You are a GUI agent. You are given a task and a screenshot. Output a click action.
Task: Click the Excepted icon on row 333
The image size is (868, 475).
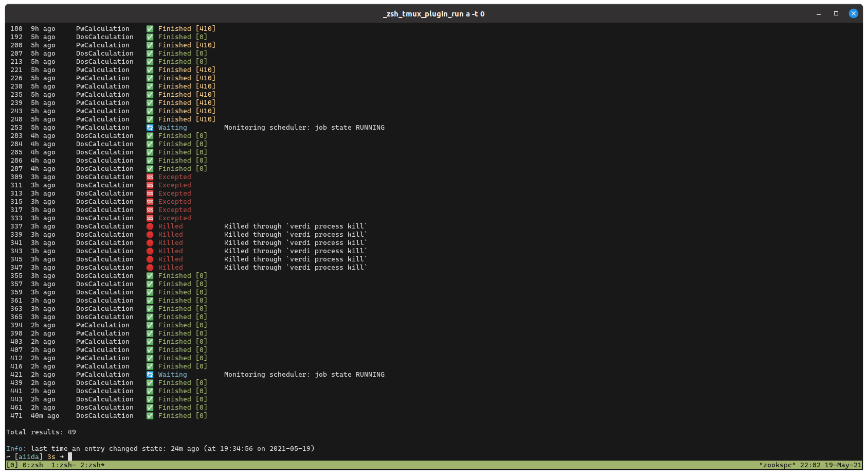point(150,218)
